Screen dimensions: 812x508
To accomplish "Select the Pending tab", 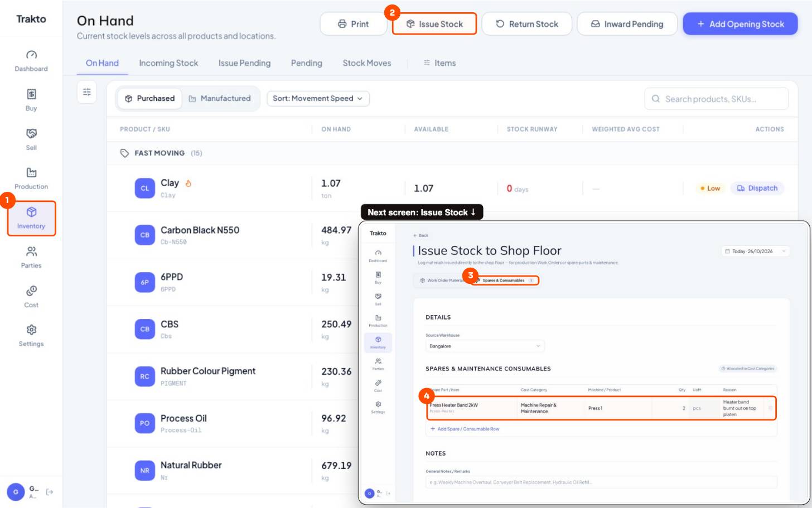I will [306, 63].
